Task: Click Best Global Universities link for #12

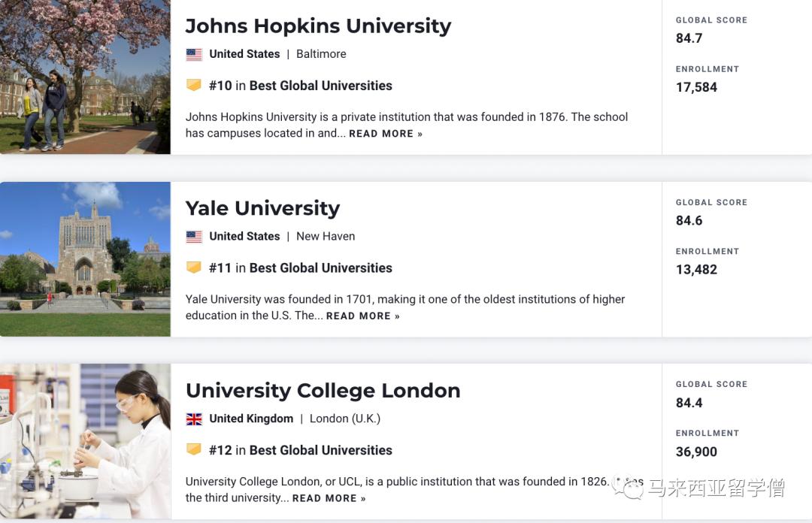Action: 321,450
